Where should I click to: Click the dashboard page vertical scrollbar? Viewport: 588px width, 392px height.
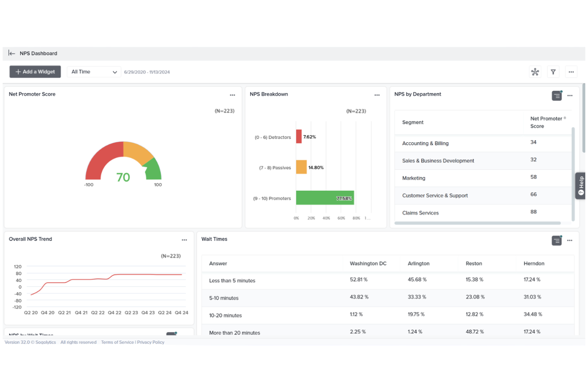[x=584, y=118]
